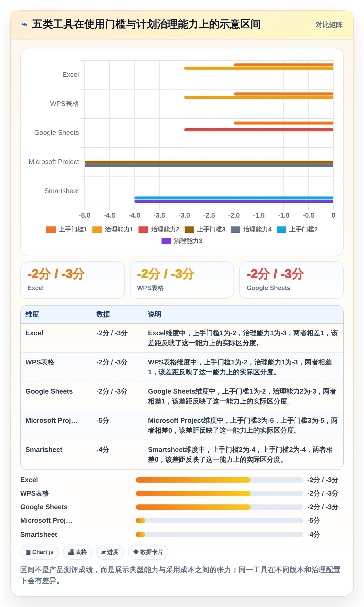Toggle the 上手门槛3 legend entry
Image resolution: width=364 pixels, height=607 pixels.
205,230
